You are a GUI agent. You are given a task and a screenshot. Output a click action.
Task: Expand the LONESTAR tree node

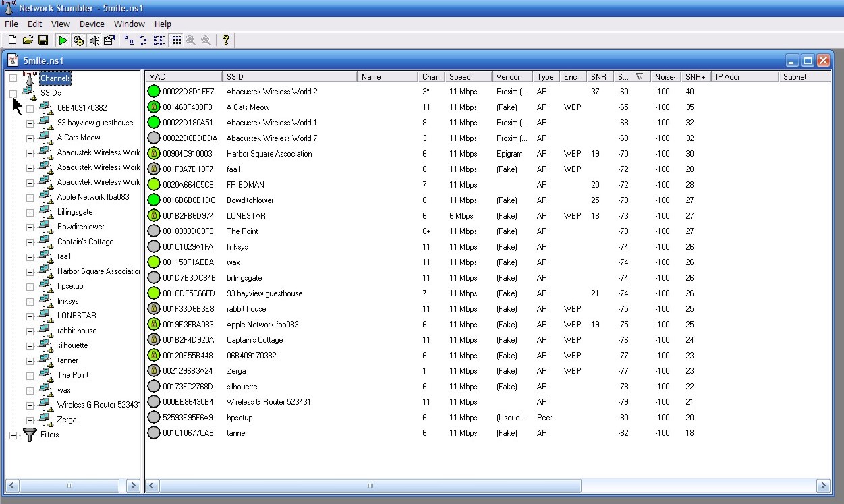(30, 316)
